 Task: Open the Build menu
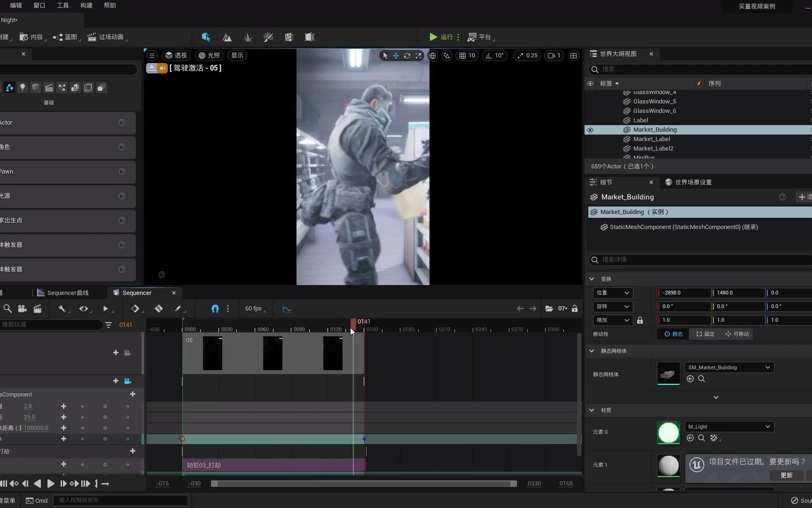pos(86,6)
